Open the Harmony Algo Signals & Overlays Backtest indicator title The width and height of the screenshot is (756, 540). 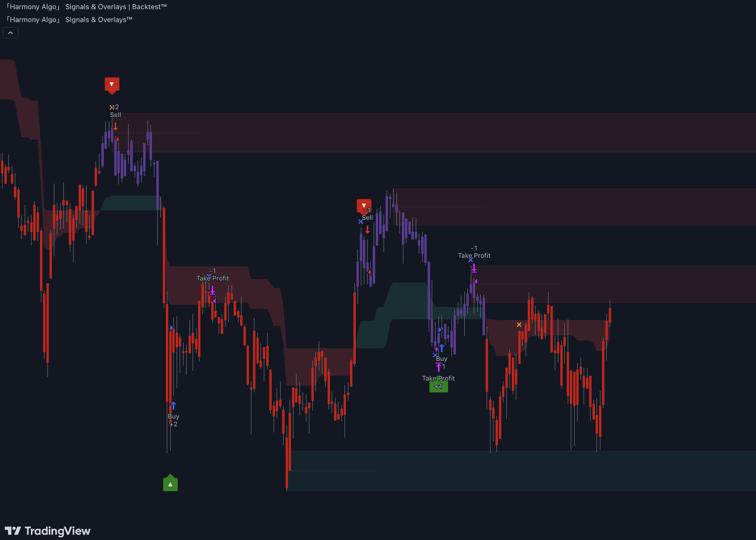click(x=87, y=7)
